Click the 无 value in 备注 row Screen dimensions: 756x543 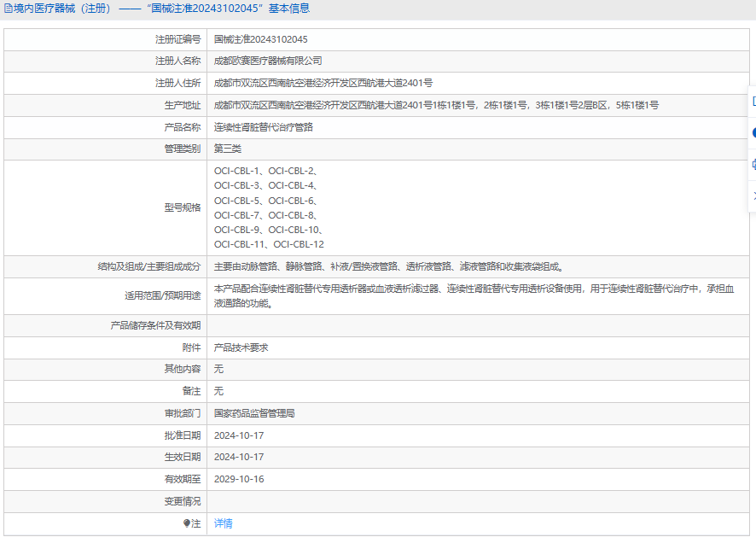219,391
